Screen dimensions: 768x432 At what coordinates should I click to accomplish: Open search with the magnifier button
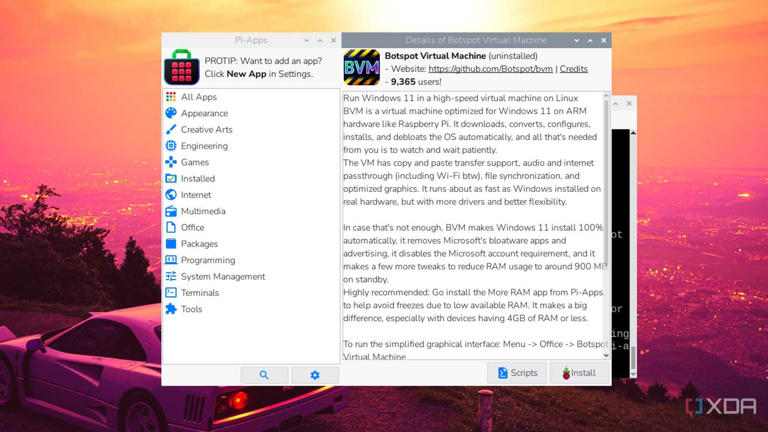pos(264,375)
